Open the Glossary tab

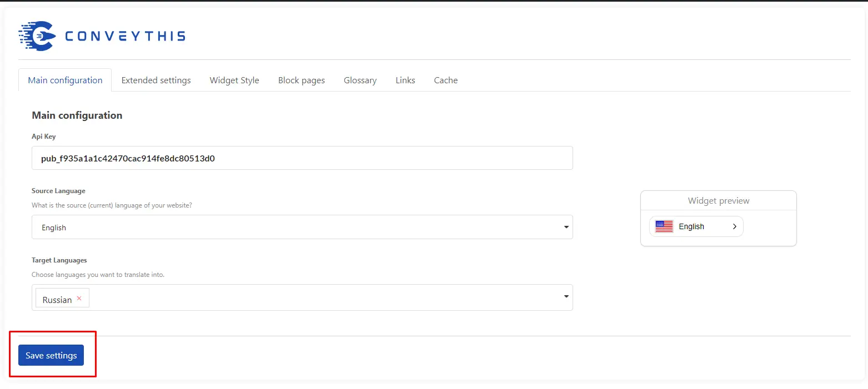[360, 80]
